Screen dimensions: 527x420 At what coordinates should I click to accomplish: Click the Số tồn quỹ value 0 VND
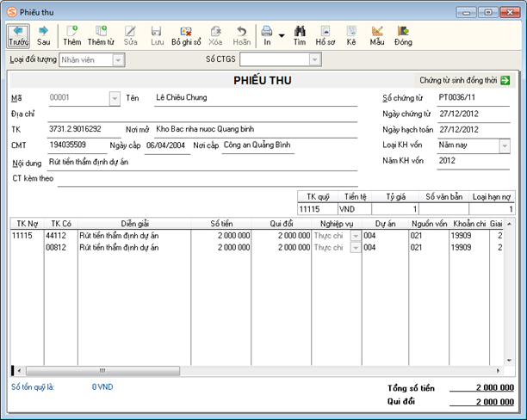tap(102, 387)
